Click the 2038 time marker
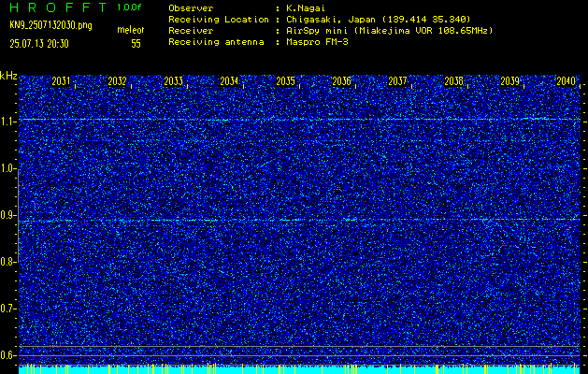Screen dimensions: 588x374 (453, 81)
